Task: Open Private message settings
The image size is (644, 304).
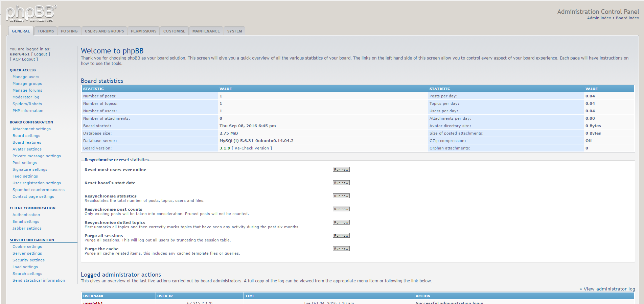Action: tap(37, 156)
